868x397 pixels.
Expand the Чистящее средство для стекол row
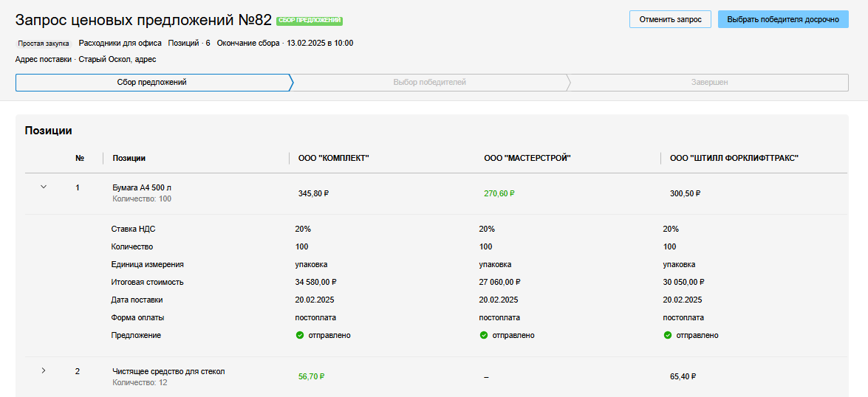click(x=43, y=370)
